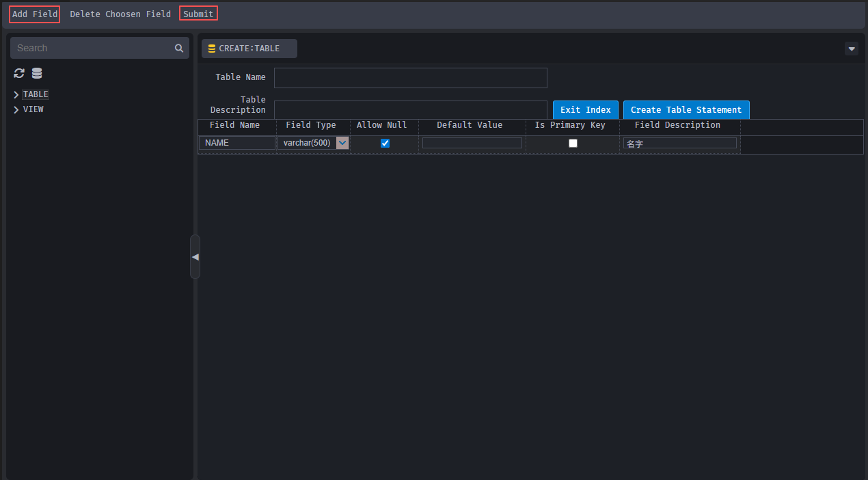
Task: Open the tab list dropdown arrow
Action: (x=851, y=49)
